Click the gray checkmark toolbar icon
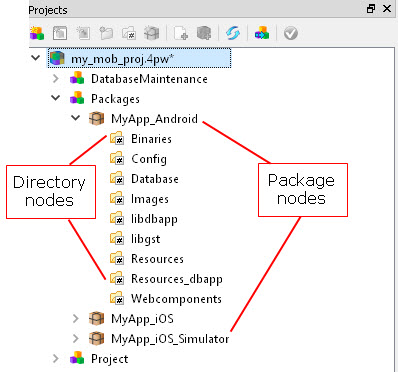The width and height of the screenshot is (398, 372). point(291,33)
